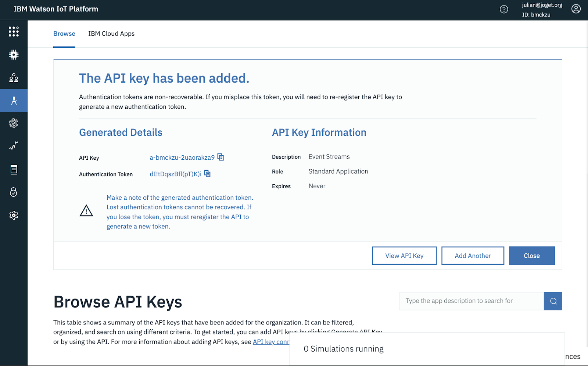Viewport: 588px width, 366px height.
Task: Open the fingerprint Access Management icon
Action: (x=14, y=123)
